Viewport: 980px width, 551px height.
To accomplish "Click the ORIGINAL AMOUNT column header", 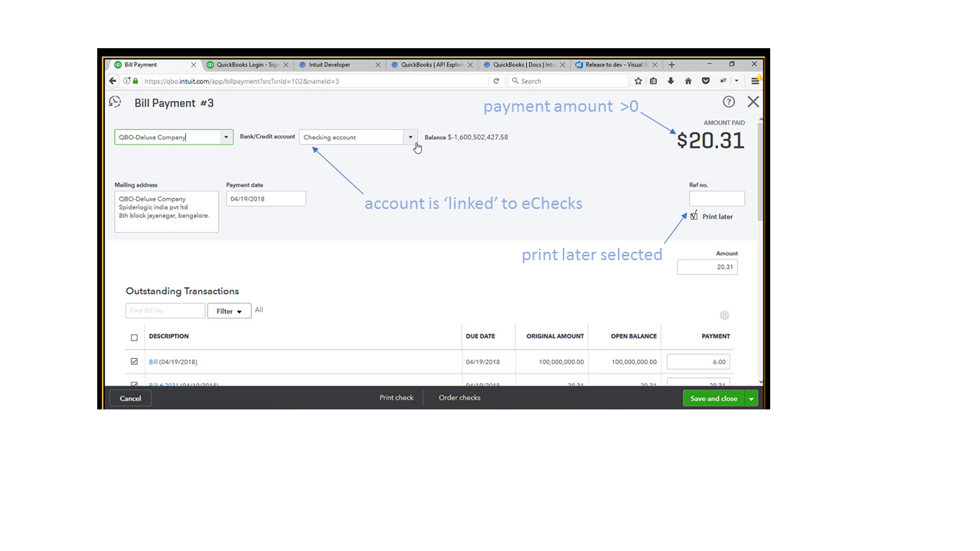I will [x=555, y=337].
